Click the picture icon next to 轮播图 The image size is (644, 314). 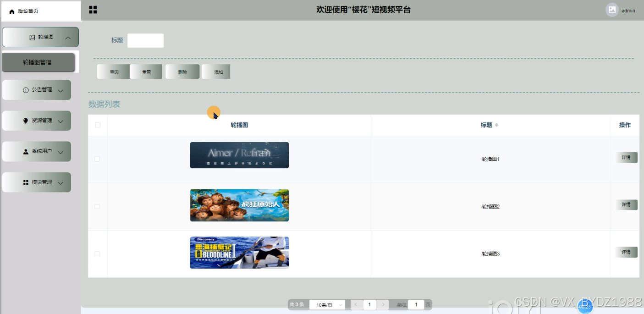click(x=32, y=38)
